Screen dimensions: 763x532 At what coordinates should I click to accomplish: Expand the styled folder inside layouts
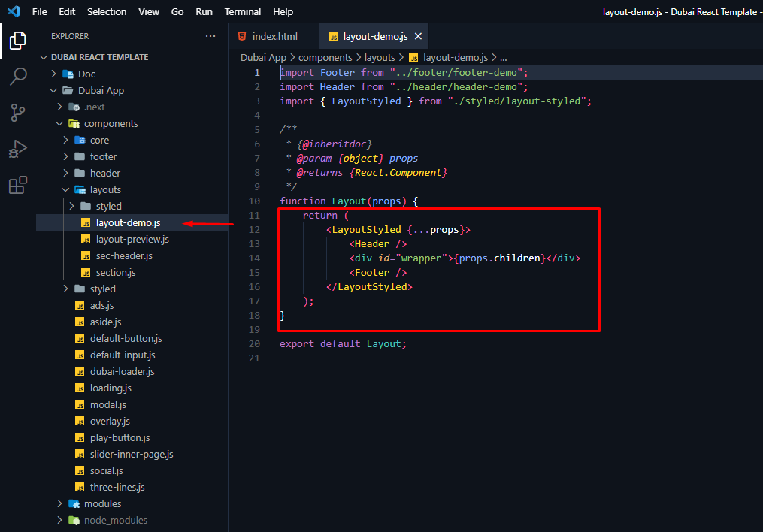point(71,206)
